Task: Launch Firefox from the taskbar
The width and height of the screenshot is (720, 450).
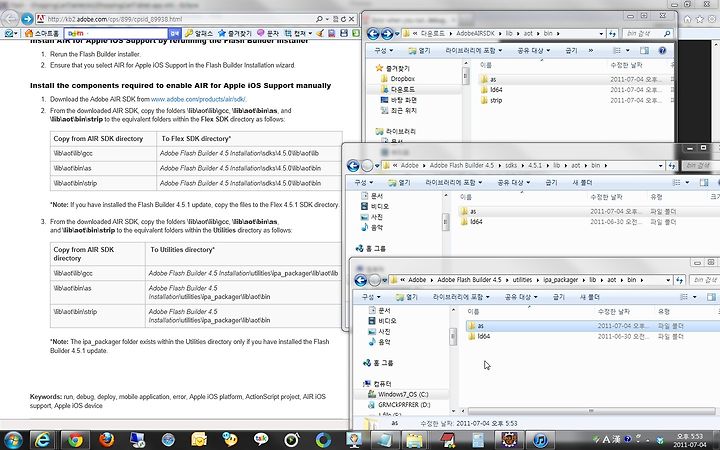Action: point(107,440)
